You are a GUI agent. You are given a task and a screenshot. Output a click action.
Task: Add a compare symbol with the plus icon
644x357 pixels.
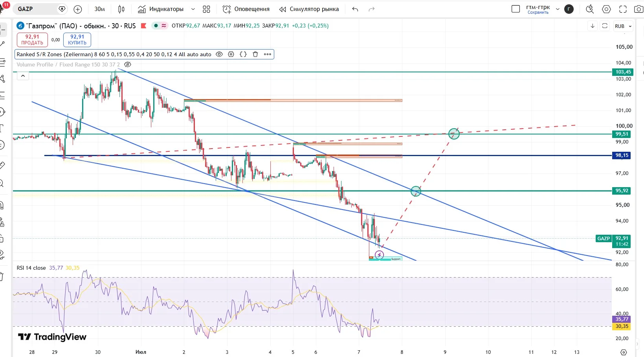click(x=78, y=9)
